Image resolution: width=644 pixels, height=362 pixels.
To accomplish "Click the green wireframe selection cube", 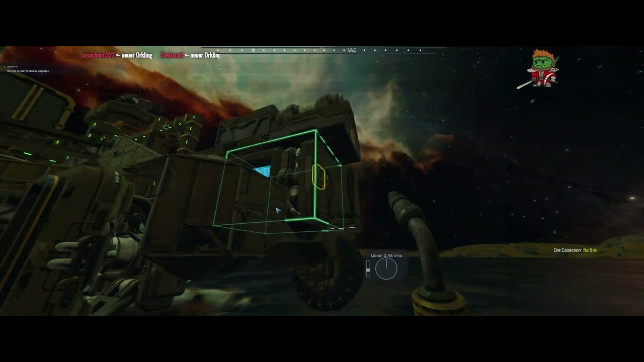I will 278,182.
